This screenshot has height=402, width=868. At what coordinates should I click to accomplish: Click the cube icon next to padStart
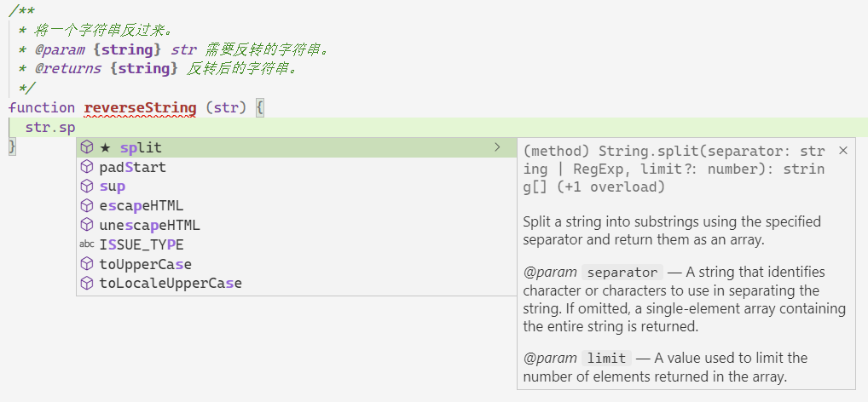click(x=86, y=167)
